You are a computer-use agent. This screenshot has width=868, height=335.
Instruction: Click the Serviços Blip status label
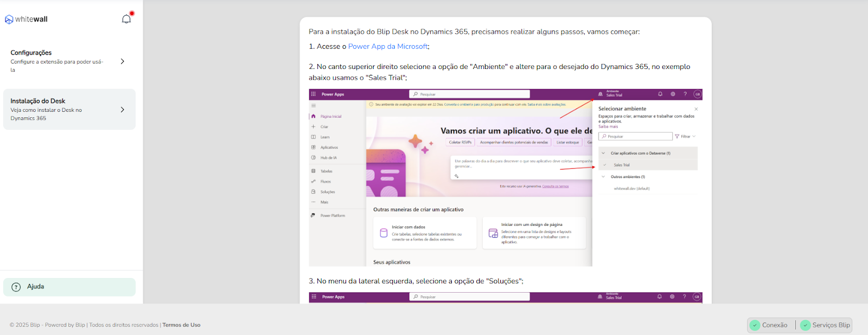(831, 325)
